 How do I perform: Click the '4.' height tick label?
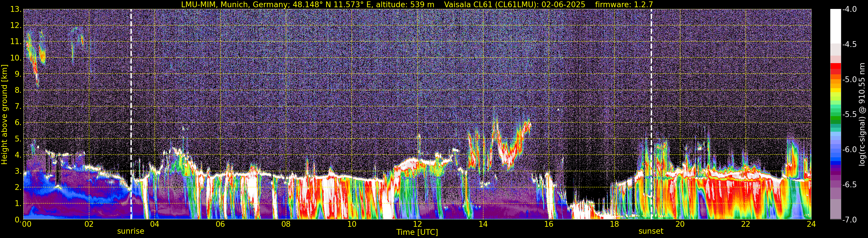click(x=18, y=155)
